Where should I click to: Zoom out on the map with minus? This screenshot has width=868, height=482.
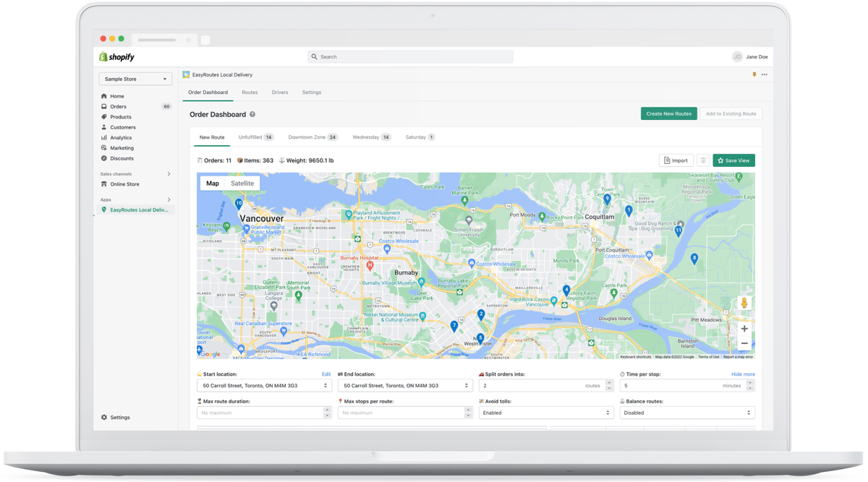(744, 344)
